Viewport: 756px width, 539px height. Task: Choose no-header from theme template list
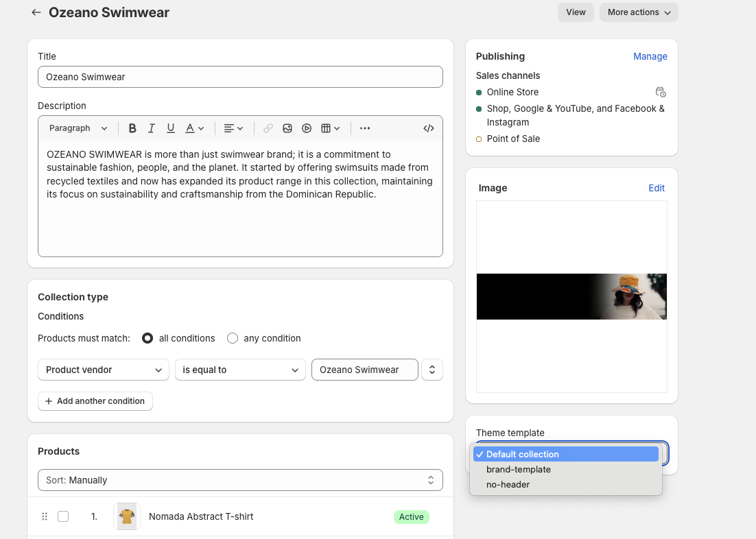508,485
